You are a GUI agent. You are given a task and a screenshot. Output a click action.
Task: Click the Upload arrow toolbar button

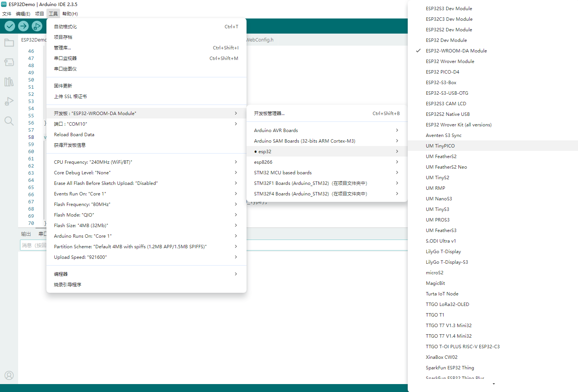[x=23, y=26]
